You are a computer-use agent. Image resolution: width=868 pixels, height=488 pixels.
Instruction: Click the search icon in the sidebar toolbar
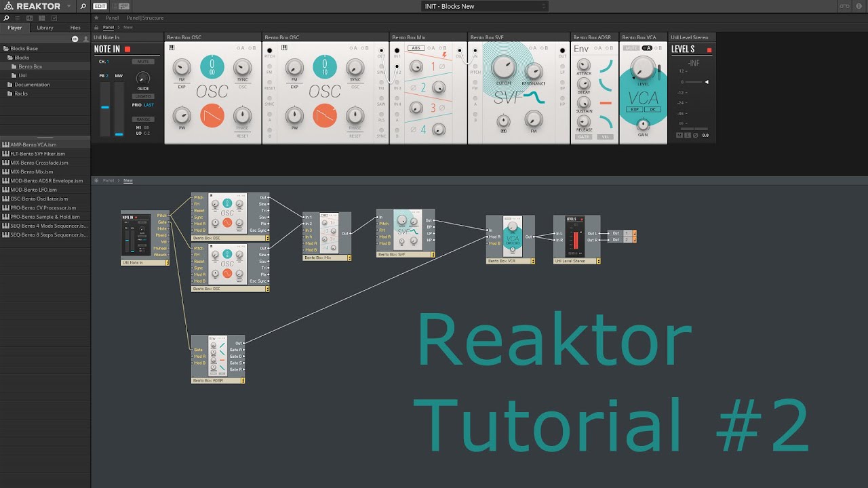(x=6, y=18)
